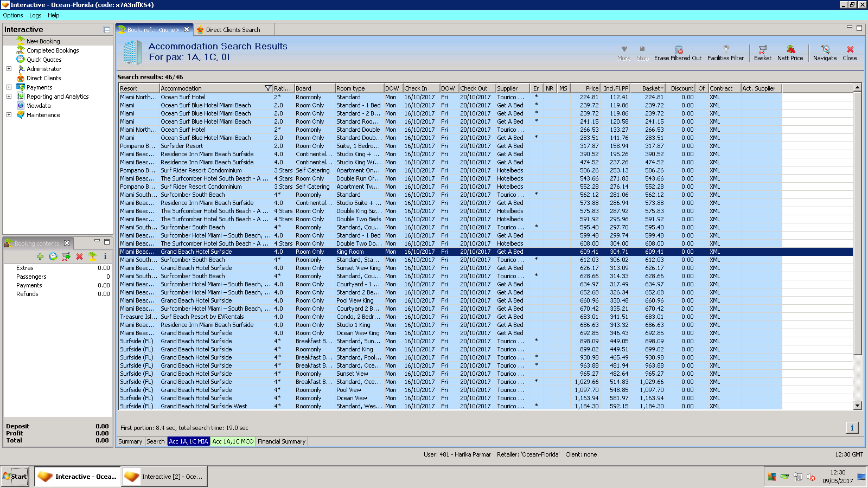Expand the Payments tree node
868x488 pixels.
[x=9, y=87]
